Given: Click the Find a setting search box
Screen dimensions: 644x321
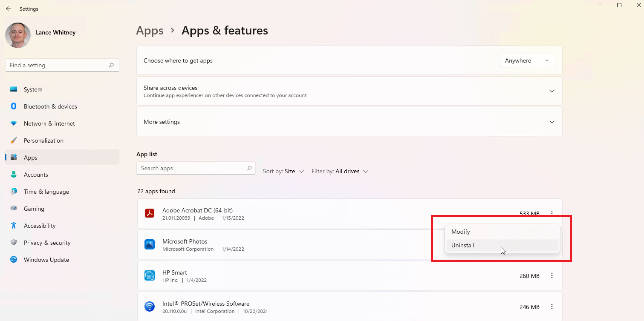Looking at the screenshot, I should (62, 65).
